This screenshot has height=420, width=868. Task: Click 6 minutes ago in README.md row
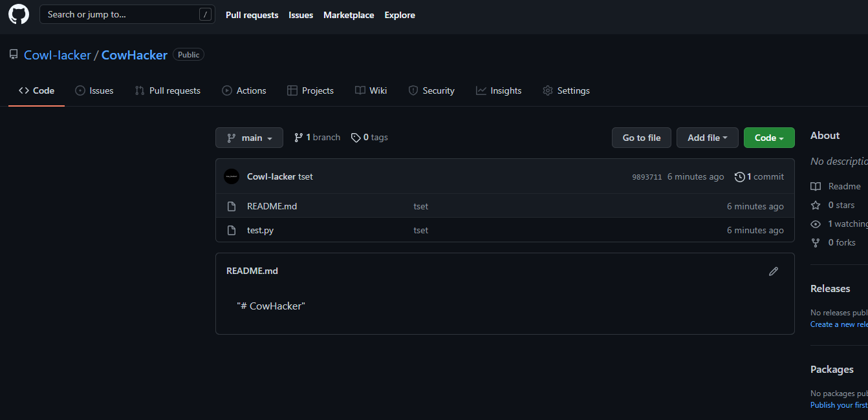point(755,207)
